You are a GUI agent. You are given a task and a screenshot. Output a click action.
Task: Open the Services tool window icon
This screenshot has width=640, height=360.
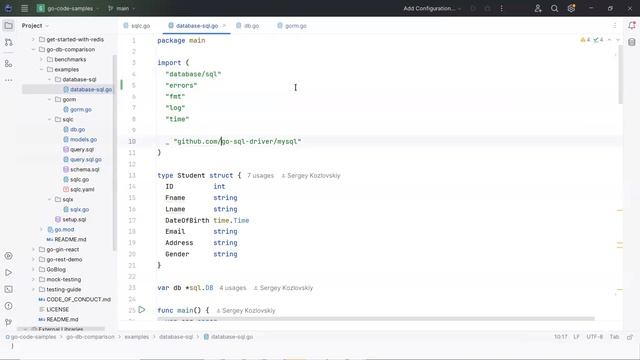pos(8,256)
